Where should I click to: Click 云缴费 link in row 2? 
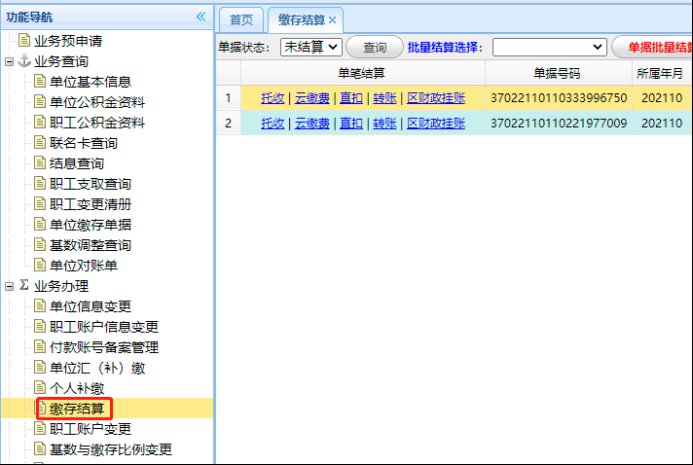tap(312, 123)
